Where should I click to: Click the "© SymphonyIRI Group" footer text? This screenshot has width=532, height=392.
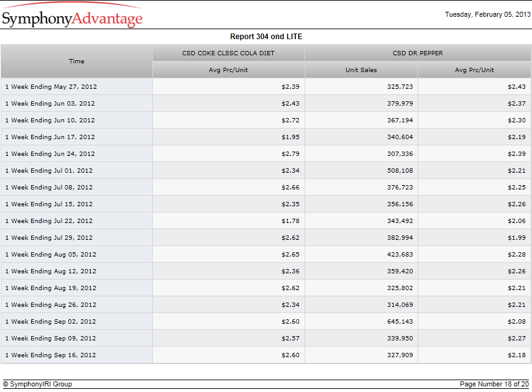[37, 384]
